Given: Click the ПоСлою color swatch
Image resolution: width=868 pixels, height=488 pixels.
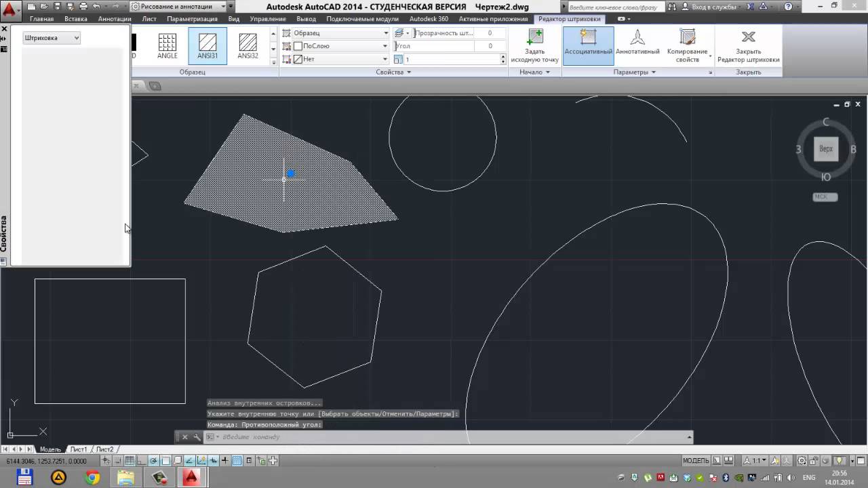Looking at the screenshot, I should [x=298, y=46].
